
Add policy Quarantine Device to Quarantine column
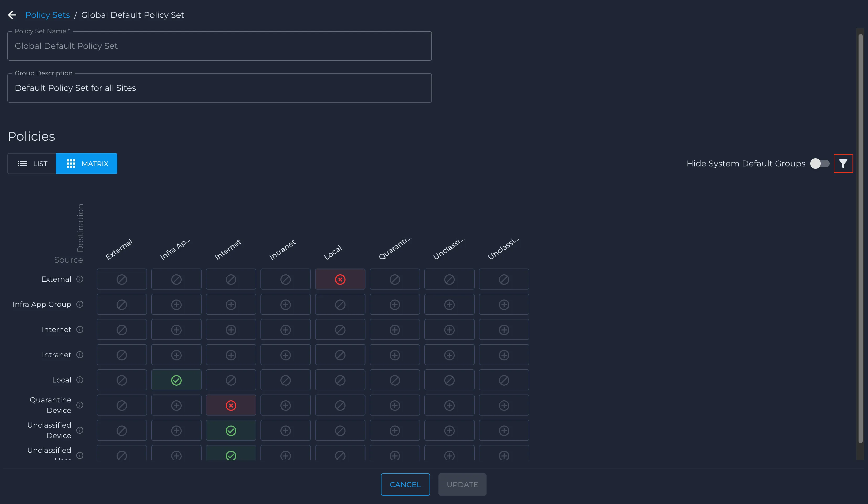click(x=395, y=405)
